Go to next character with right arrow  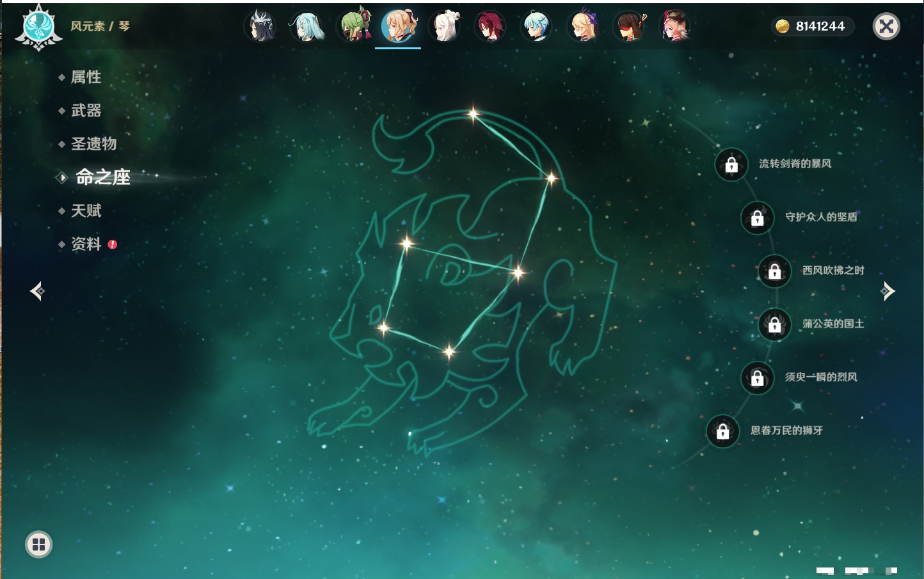888,291
